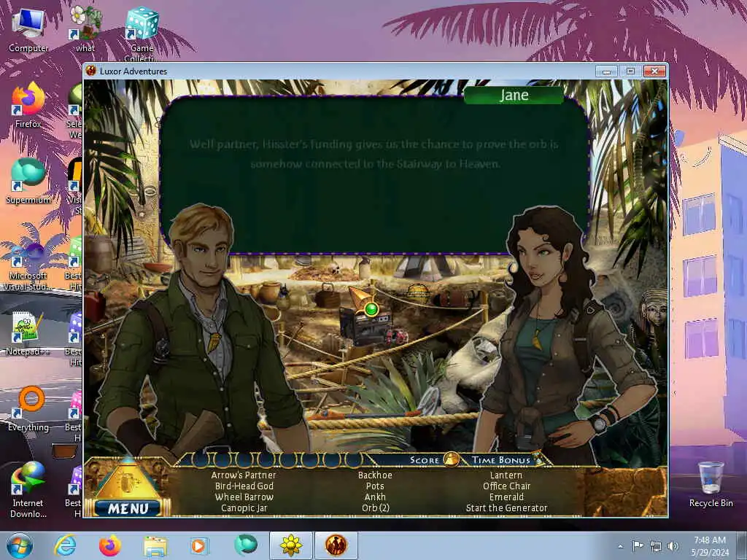Open the Action Center flag icon
Screen dimensions: 747x560
638,545
